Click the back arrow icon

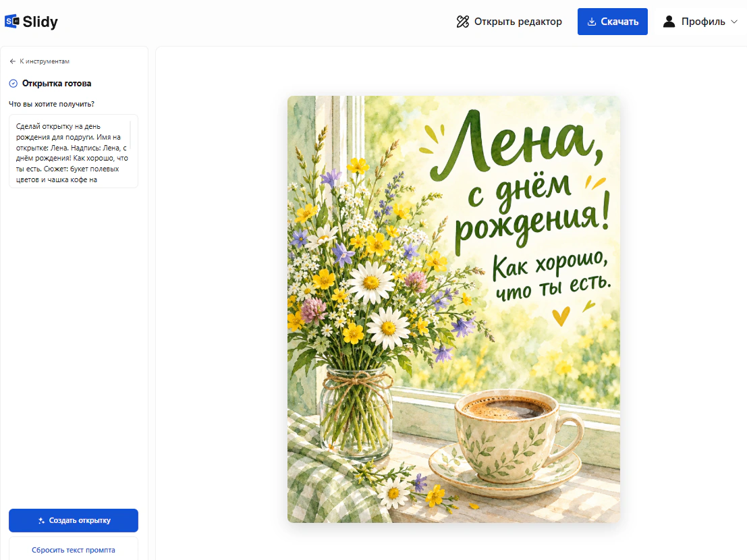point(12,61)
